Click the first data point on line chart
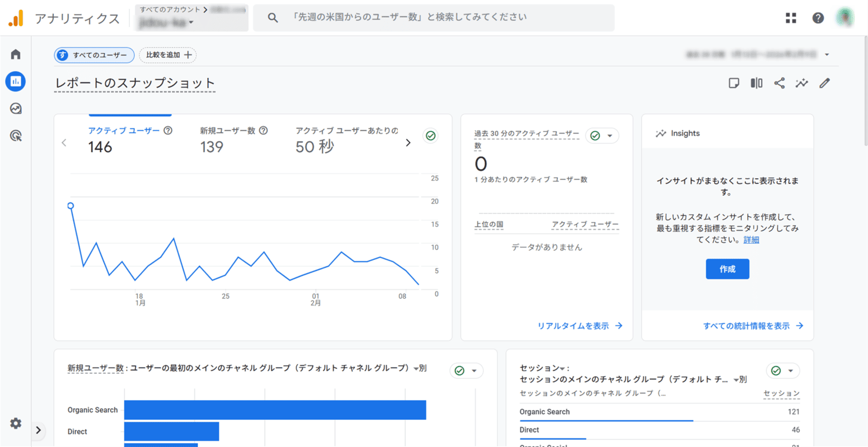 click(71, 206)
